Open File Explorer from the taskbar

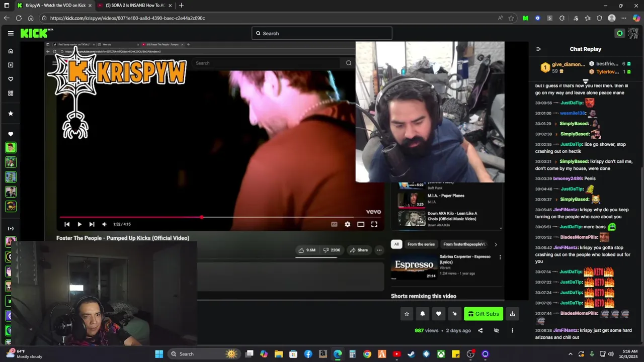278,354
